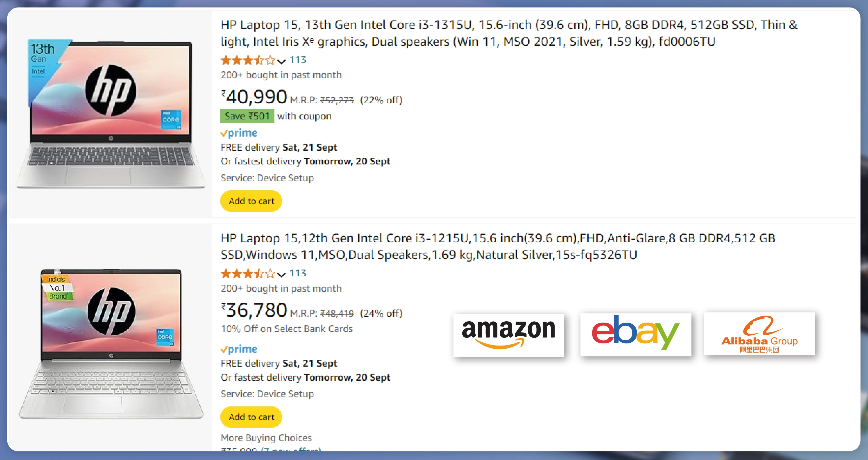Apply the Save ₹501 coupon
The image size is (868, 460).
coord(247,116)
